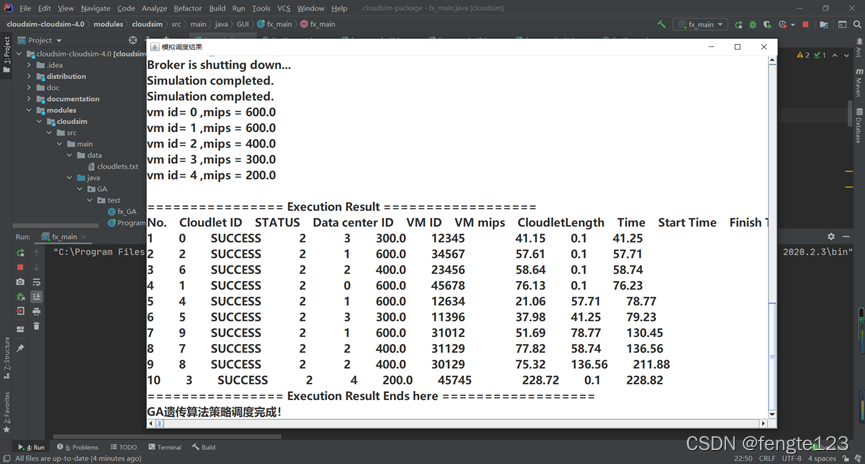Open the Favorites side tab
Screen dimensions: 865x464
[x=7, y=413]
